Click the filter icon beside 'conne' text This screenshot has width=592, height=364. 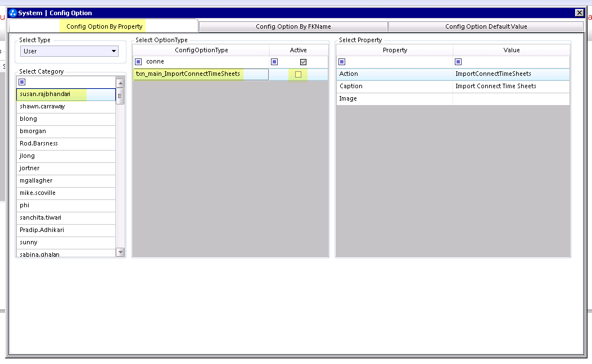tap(138, 61)
